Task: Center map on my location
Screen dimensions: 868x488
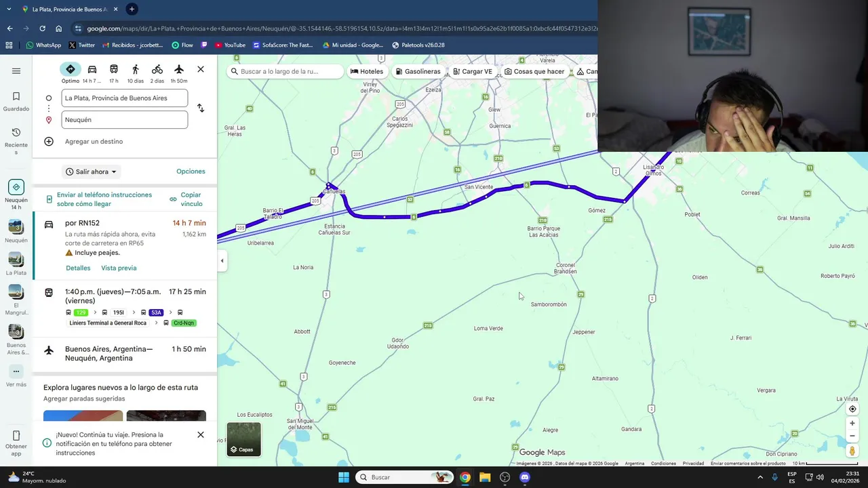Action: pyautogui.click(x=852, y=409)
